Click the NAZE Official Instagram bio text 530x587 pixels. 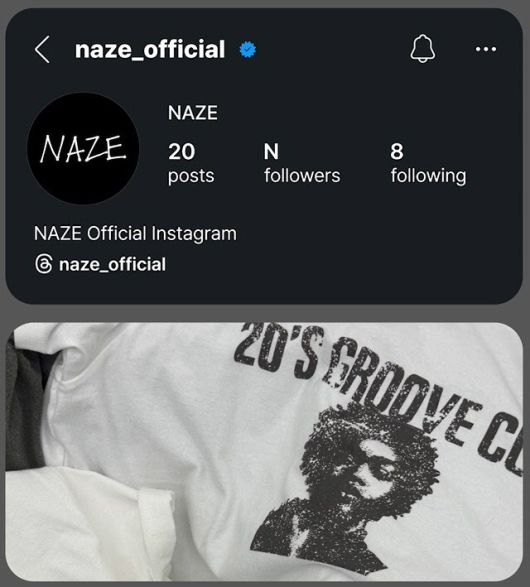click(135, 234)
